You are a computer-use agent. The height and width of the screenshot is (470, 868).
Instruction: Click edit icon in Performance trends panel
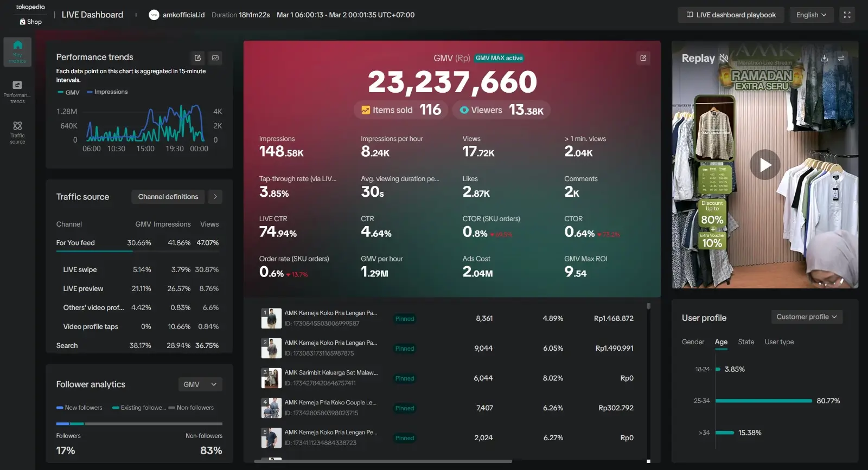click(198, 58)
